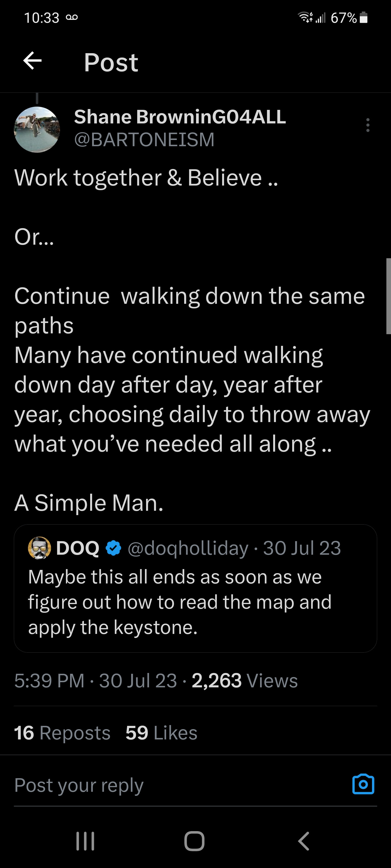Click the scrollbar thumb on right edge
This screenshot has height=868, width=391.
[x=388, y=296]
